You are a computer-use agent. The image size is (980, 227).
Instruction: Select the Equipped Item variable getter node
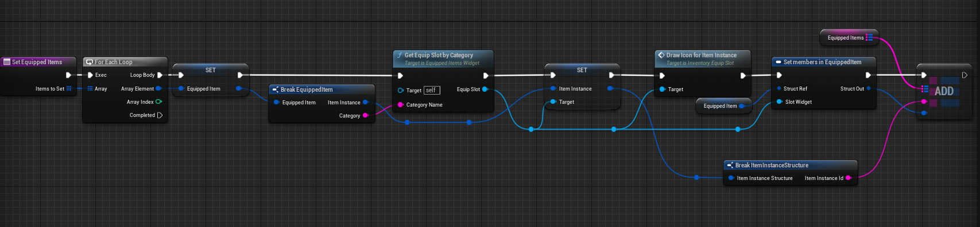click(724, 105)
